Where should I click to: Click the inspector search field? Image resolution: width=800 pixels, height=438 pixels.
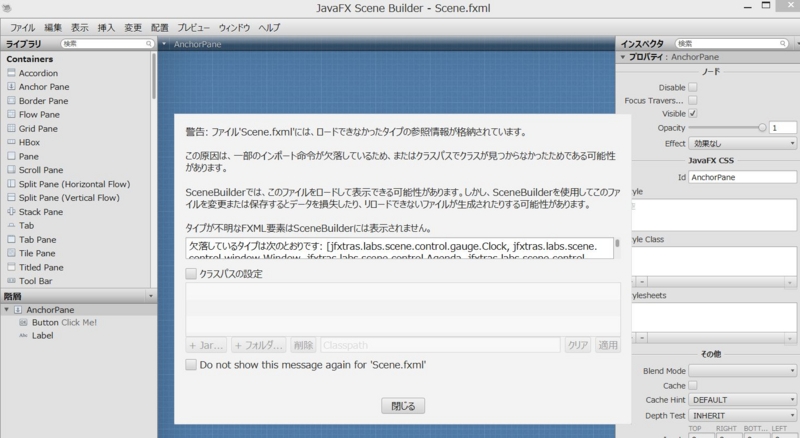(731, 44)
